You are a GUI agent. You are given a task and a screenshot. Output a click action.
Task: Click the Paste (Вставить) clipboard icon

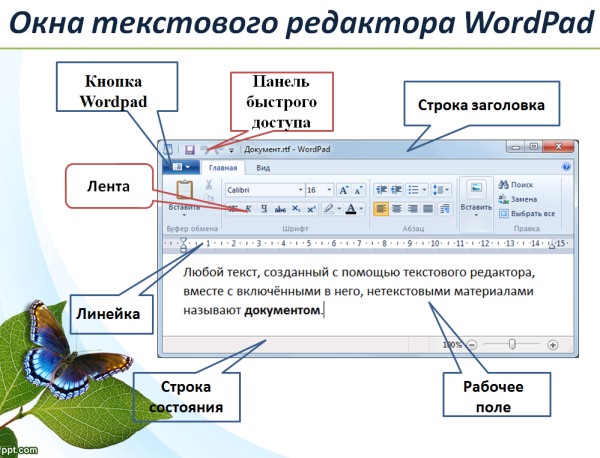point(184,190)
